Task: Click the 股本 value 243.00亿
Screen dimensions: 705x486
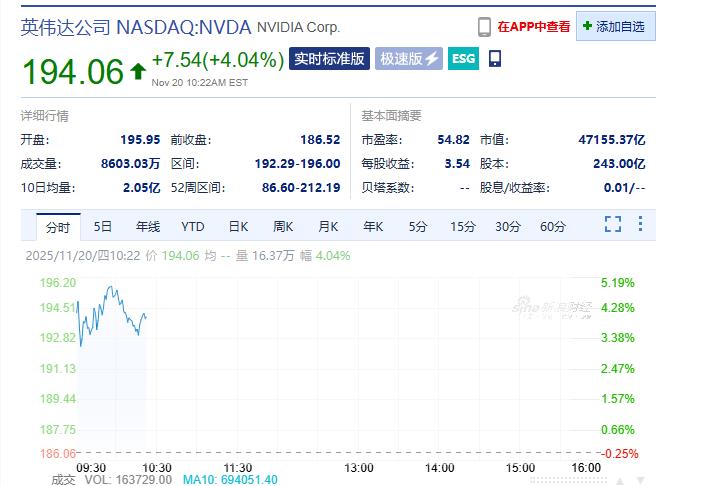Action: 619,164
